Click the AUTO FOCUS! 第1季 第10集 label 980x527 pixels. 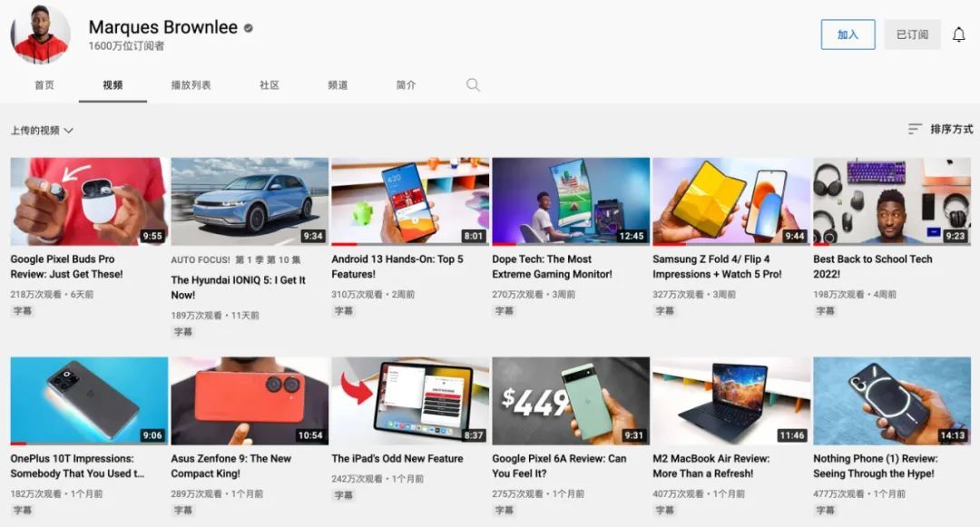(236, 259)
